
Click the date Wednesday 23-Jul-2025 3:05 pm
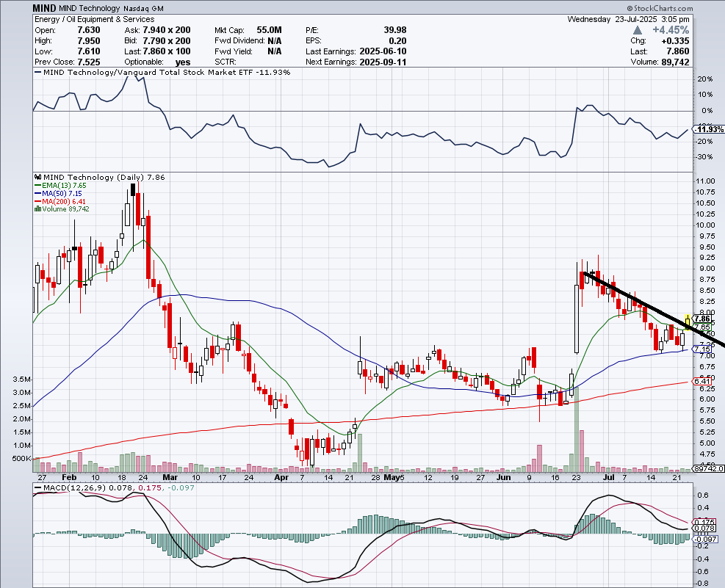tap(628, 19)
